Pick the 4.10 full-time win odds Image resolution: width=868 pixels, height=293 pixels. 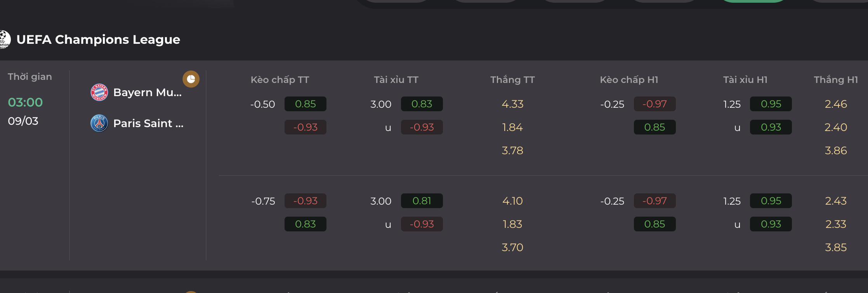pyautogui.click(x=512, y=201)
